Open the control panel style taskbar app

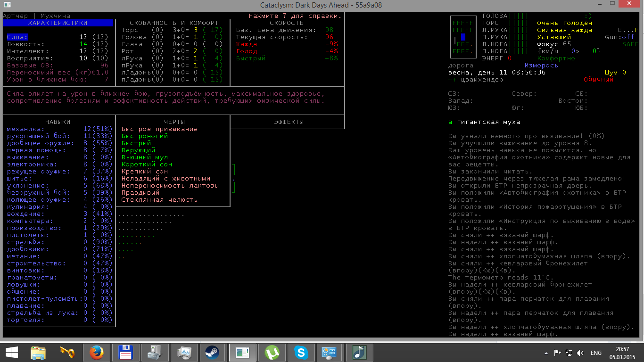[x=330, y=352]
